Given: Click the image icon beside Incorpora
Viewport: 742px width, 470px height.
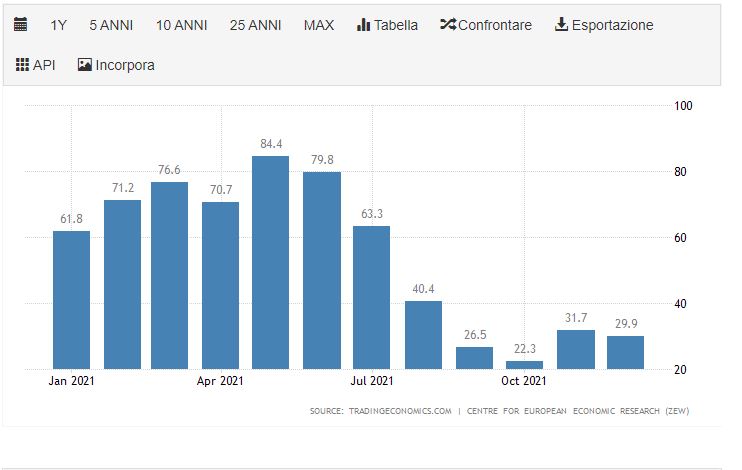Looking at the screenshot, I should [x=84, y=65].
